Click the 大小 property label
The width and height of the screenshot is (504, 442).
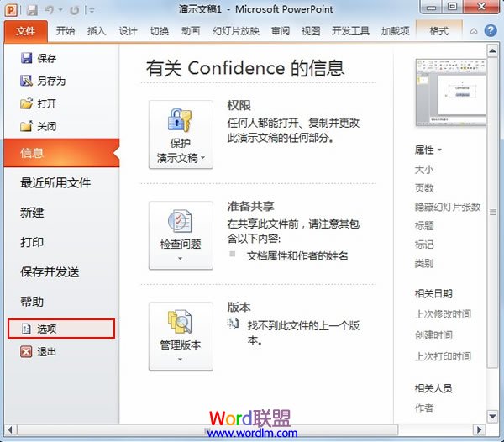[x=424, y=170]
